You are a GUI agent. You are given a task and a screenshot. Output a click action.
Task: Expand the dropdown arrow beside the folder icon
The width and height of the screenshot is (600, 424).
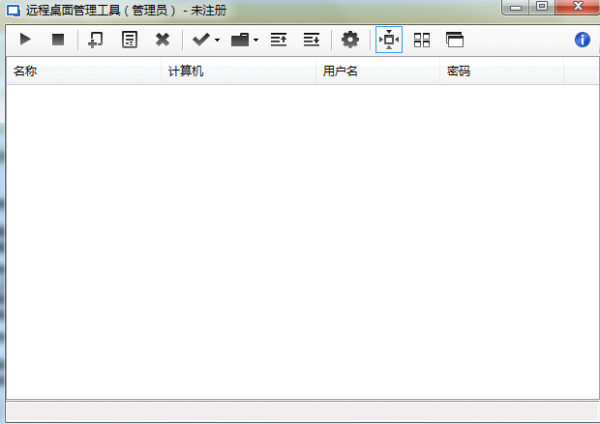[256, 40]
